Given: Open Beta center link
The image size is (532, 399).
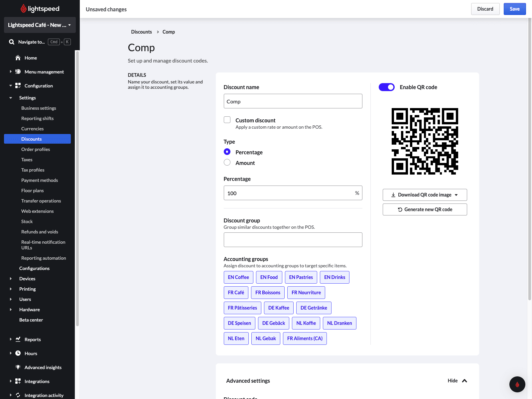Looking at the screenshot, I should pos(31,320).
